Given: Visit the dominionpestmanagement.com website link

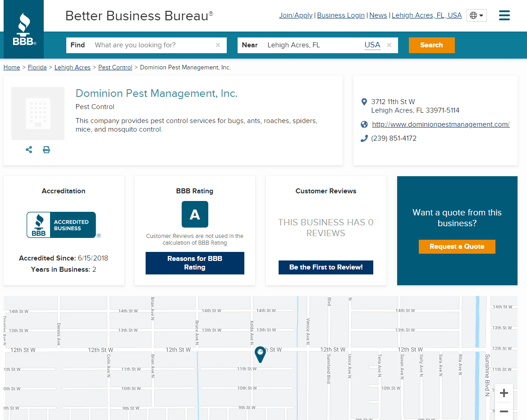Looking at the screenshot, I should click(x=440, y=124).
